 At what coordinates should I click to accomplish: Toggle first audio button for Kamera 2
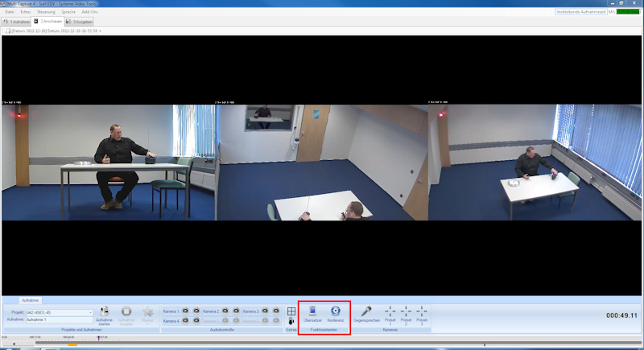(x=225, y=311)
